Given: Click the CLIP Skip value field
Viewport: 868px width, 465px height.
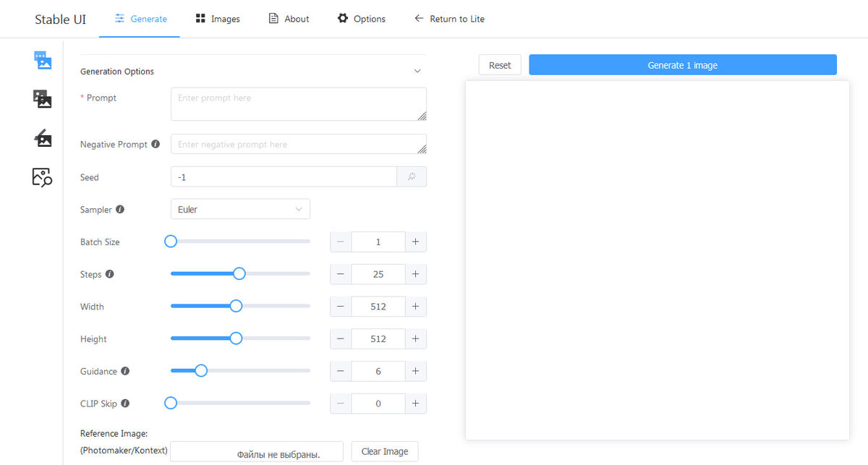Looking at the screenshot, I should tap(378, 404).
